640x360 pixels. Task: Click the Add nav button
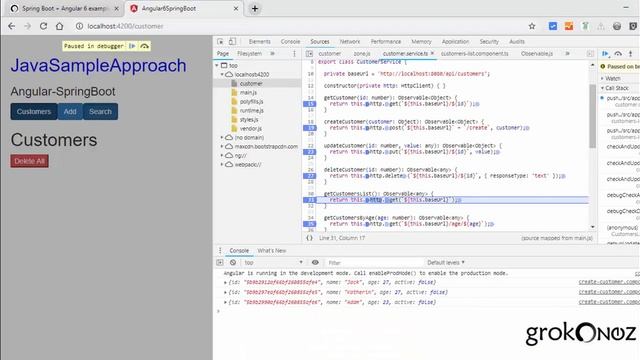click(x=70, y=111)
